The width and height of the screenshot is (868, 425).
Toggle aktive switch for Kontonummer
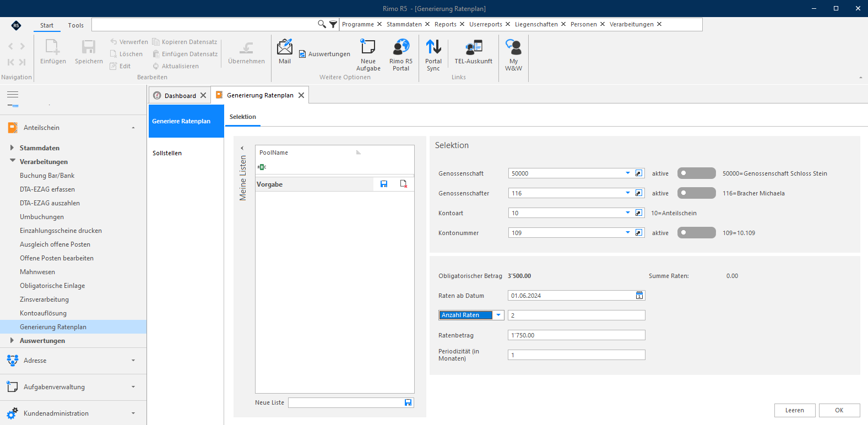pyautogui.click(x=696, y=233)
